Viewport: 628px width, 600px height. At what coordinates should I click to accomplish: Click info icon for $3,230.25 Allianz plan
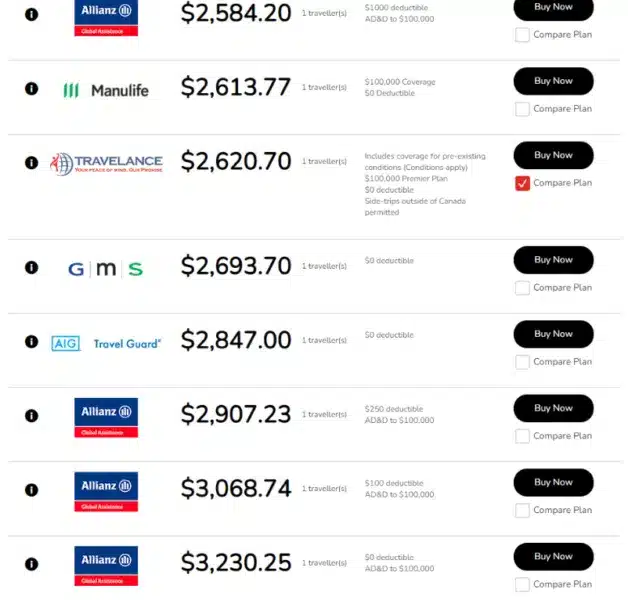(31, 563)
